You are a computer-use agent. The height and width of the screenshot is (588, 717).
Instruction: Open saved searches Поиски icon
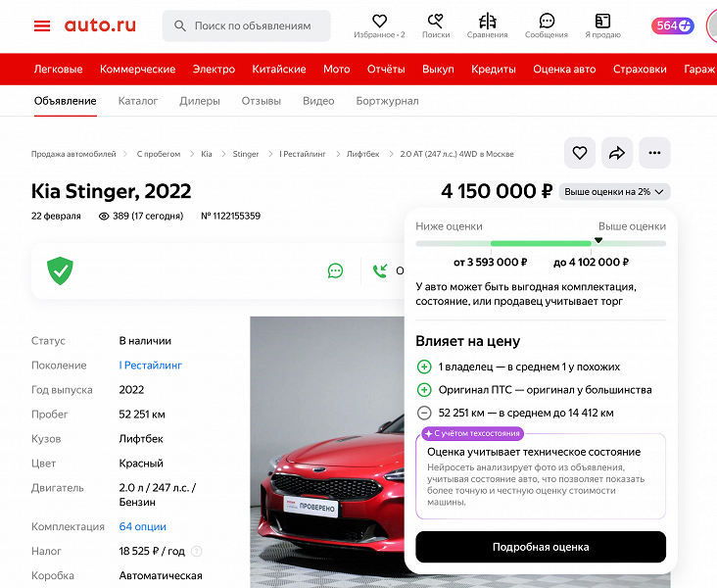tap(435, 21)
